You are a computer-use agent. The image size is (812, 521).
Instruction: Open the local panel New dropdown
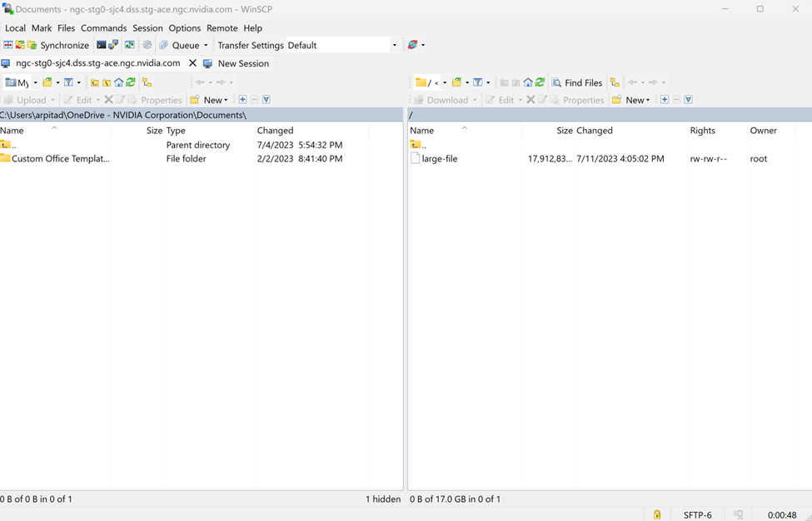pyautogui.click(x=210, y=100)
